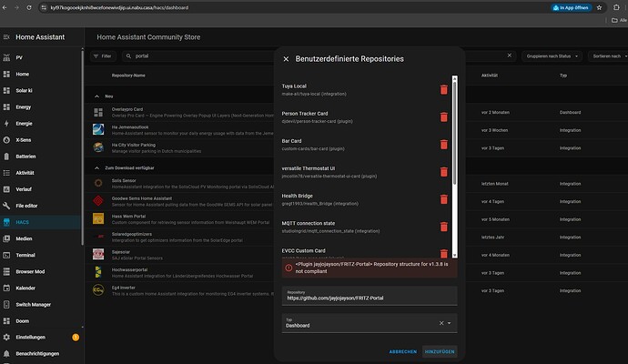Open Sortieren nach dropdown
Screen dimensions: 628x364
(x=609, y=56)
